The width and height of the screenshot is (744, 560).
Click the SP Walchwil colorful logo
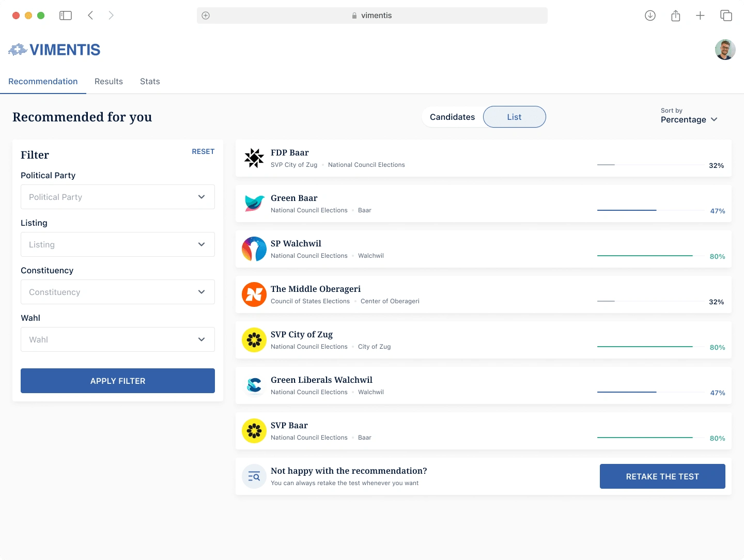coord(254,249)
